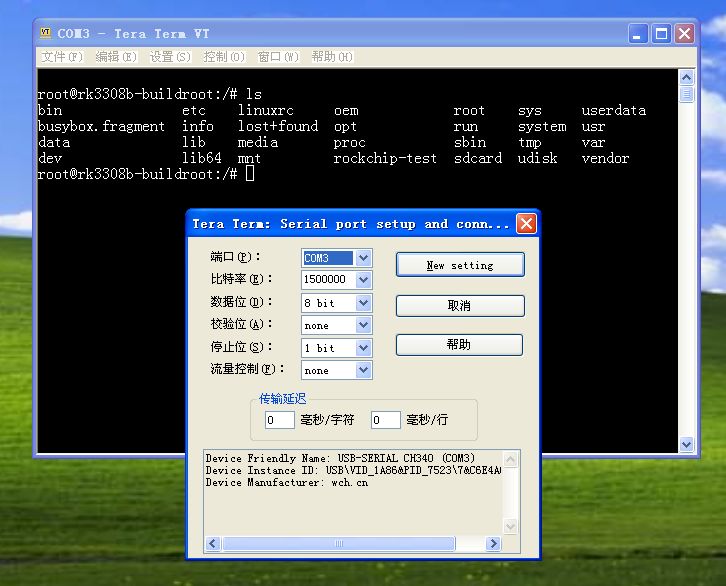Screen dimensions: 726x586
Task: Expand the 比特率 1500000 baud rate dropdown
Action: pyautogui.click(x=363, y=280)
